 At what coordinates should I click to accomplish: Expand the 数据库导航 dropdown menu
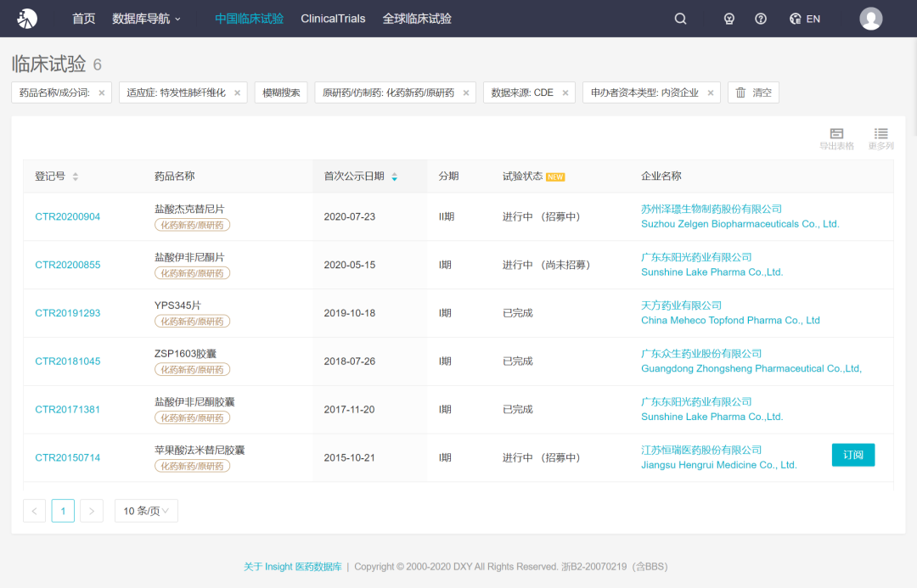click(x=146, y=19)
